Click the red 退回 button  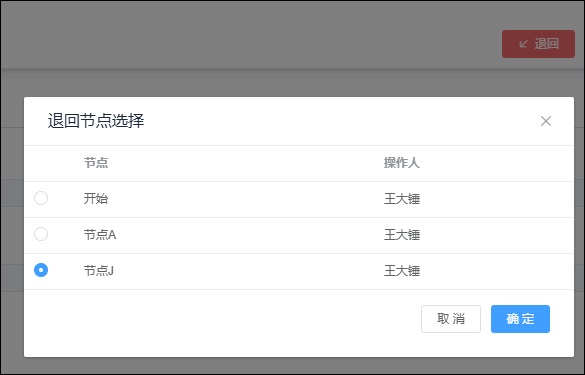538,44
